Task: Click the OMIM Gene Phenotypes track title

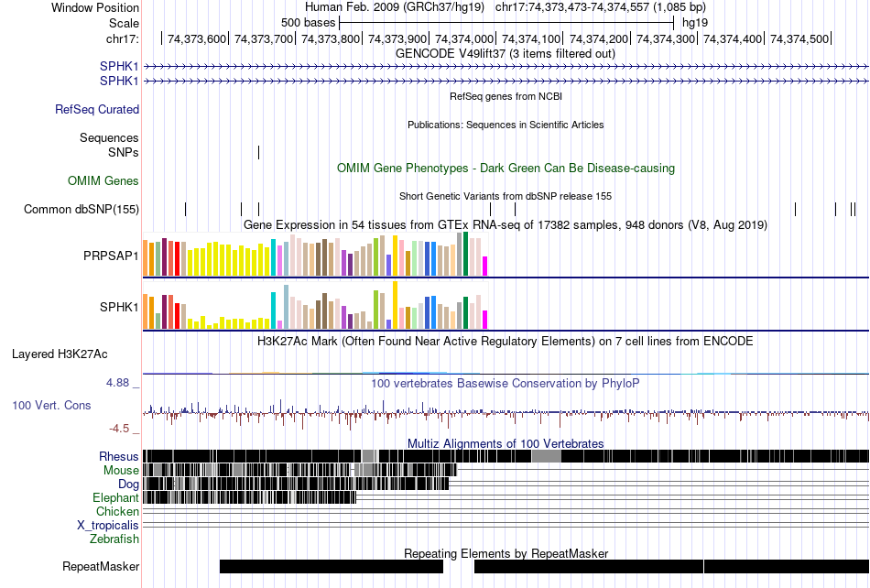Action: click(x=506, y=168)
